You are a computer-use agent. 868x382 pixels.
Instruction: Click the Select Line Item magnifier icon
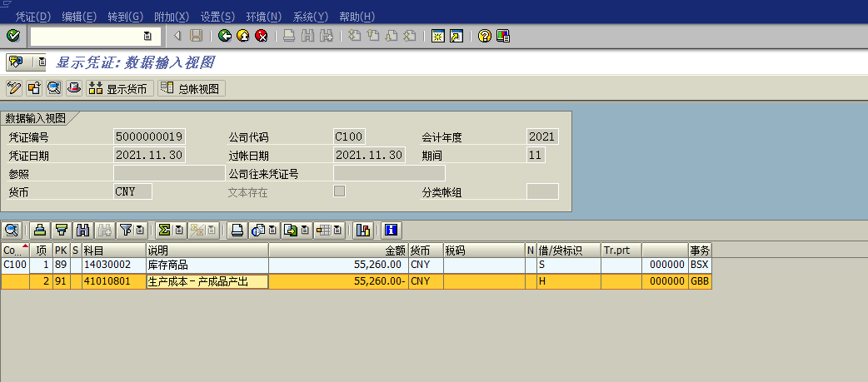pyautogui.click(x=53, y=88)
